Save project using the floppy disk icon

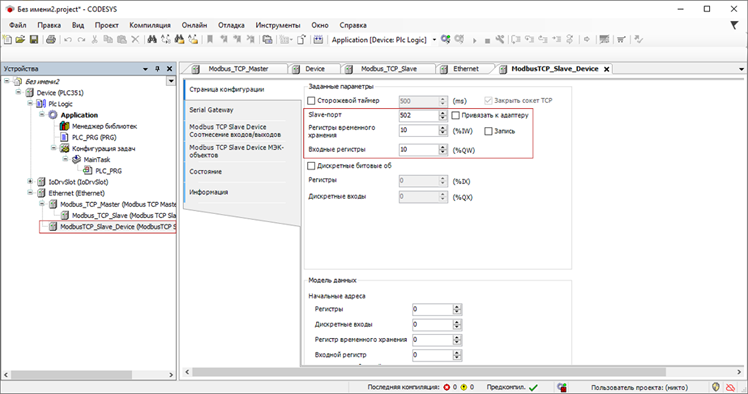[x=34, y=40]
